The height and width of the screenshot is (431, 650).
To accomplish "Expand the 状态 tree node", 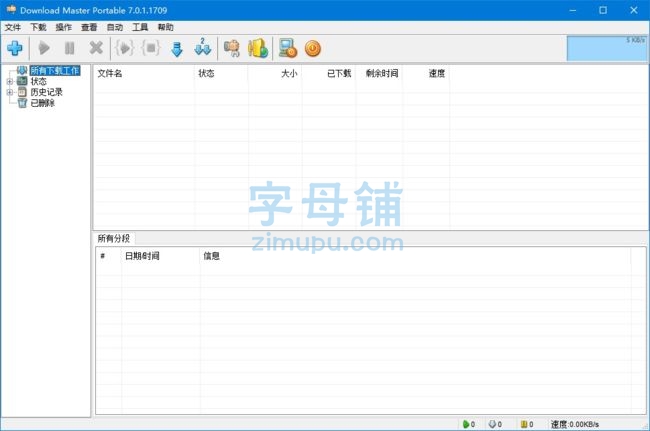I will 10,82.
